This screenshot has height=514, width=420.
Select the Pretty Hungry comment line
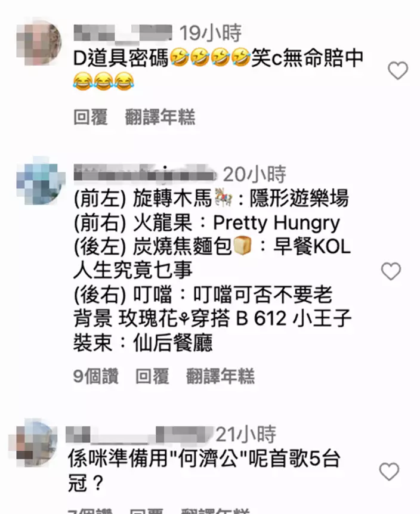pyautogui.click(x=207, y=223)
